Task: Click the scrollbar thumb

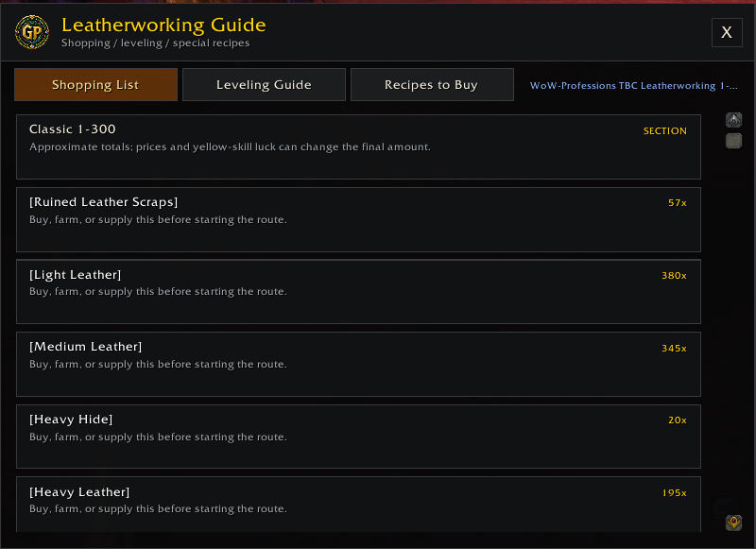Action: (733, 141)
